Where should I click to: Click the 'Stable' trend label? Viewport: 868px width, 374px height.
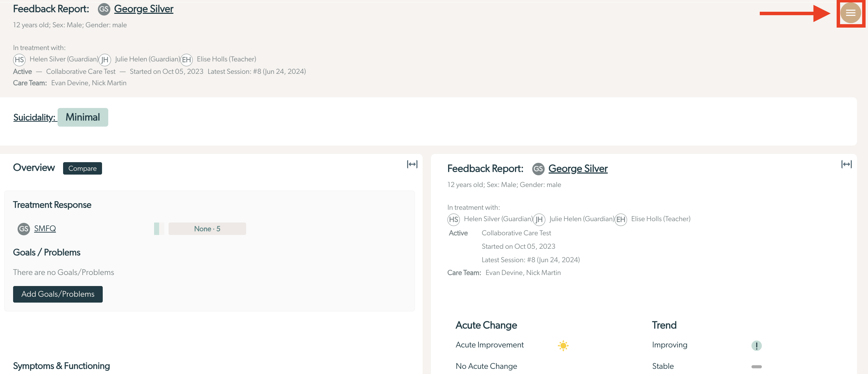click(x=663, y=366)
